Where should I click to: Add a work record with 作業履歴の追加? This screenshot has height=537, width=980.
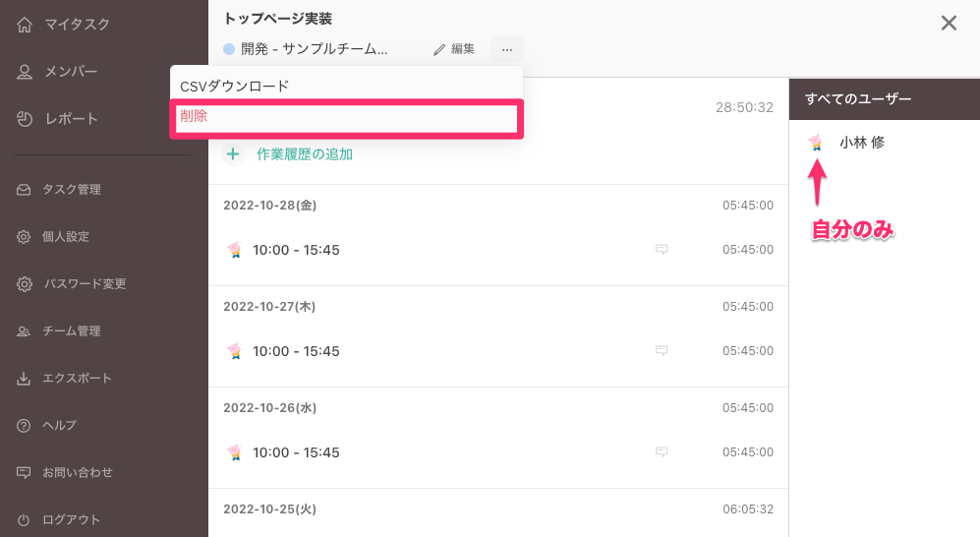point(304,153)
